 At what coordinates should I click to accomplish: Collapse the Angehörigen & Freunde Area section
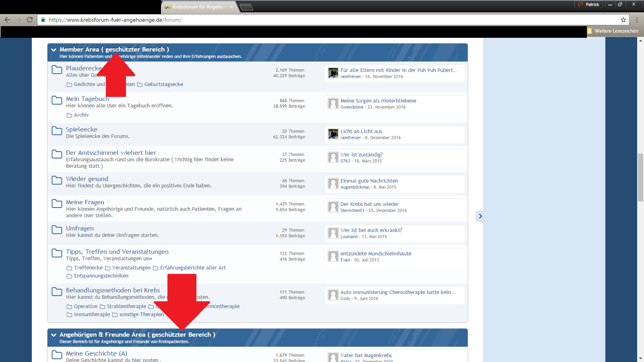(x=54, y=335)
